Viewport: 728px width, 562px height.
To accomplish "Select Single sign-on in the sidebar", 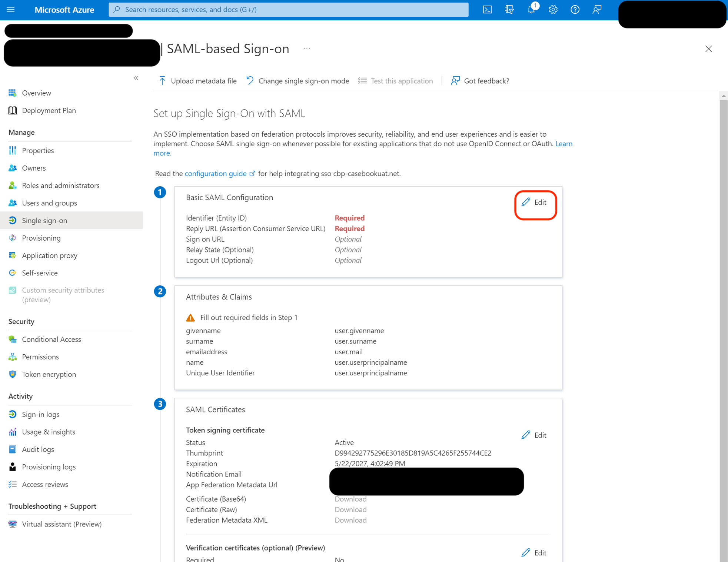I will pyautogui.click(x=44, y=220).
